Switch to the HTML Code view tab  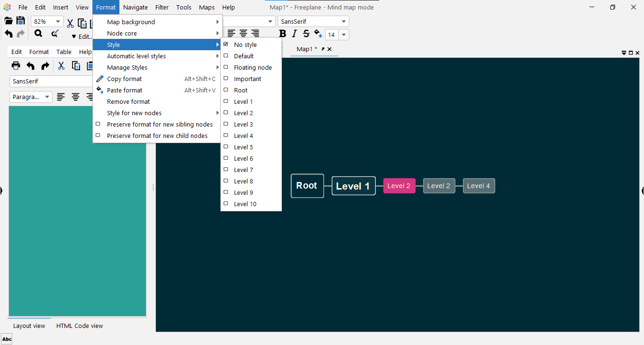click(x=79, y=326)
